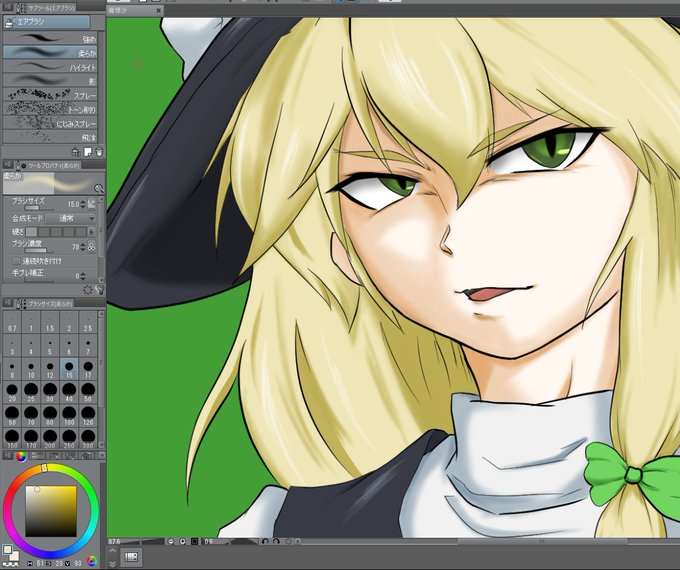Pick a color in the saturation square
The height and width of the screenshot is (570, 680).
(51, 511)
